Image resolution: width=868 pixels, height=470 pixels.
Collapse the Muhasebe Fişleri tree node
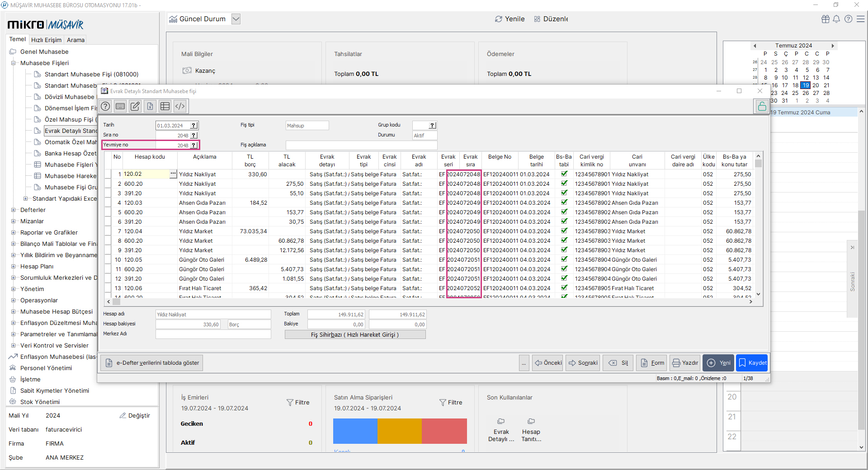[x=14, y=63]
